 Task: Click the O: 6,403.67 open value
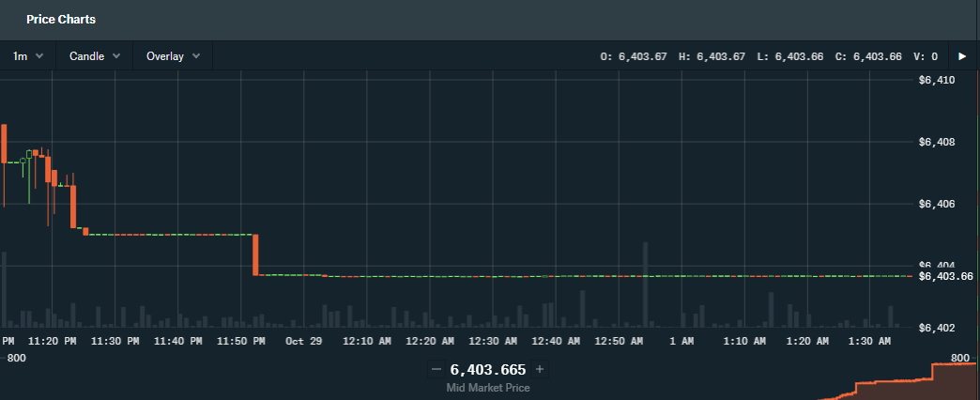[x=634, y=56]
